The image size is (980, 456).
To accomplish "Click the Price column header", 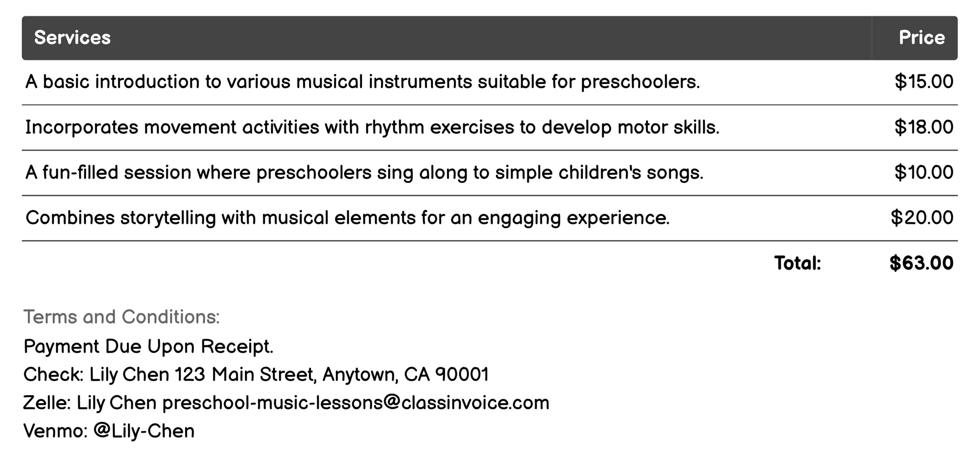I will (x=921, y=38).
